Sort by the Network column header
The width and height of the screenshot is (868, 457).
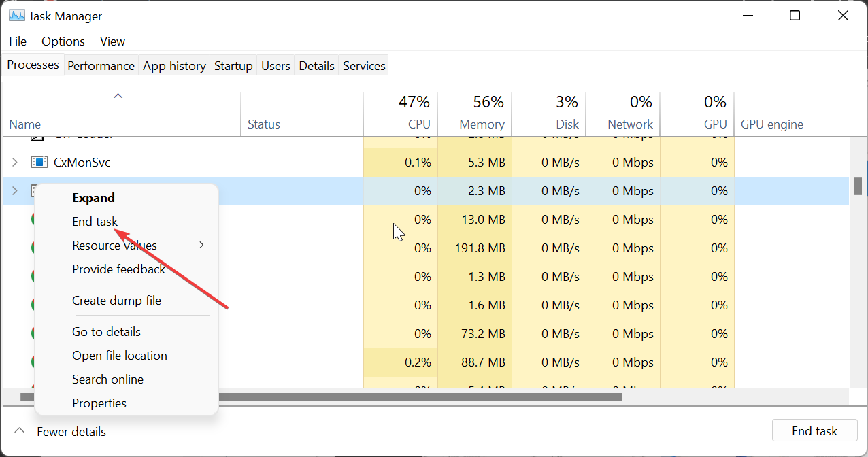pyautogui.click(x=623, y=114)
